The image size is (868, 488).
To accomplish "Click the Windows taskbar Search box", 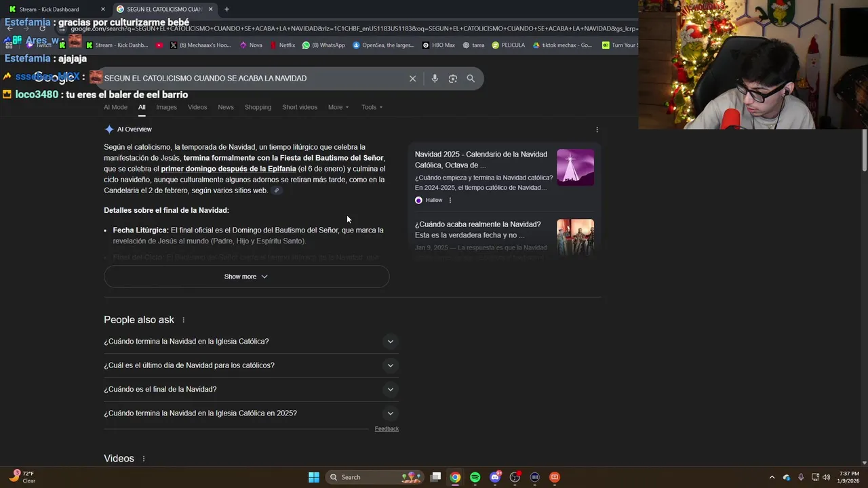I will 374,477.
